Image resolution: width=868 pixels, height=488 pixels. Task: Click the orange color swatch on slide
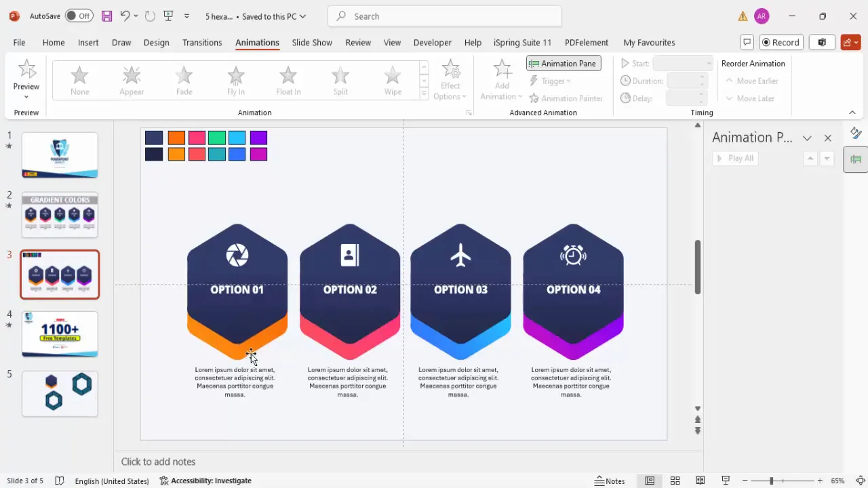point(176,138)
